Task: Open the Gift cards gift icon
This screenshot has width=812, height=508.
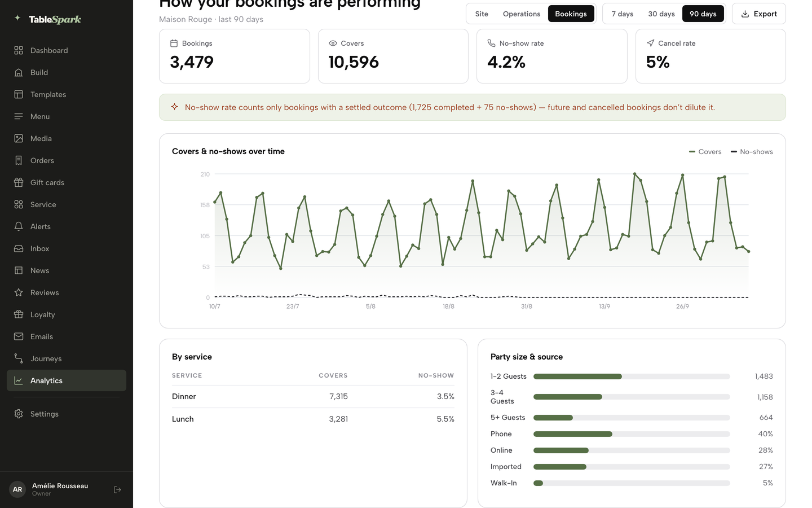Action: pos(19,182)
